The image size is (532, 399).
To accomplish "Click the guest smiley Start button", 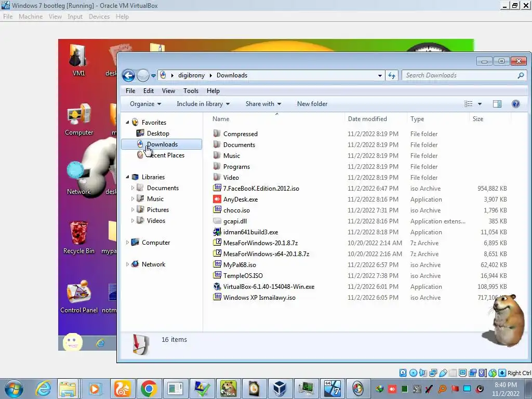I will [x=73, y=342].
